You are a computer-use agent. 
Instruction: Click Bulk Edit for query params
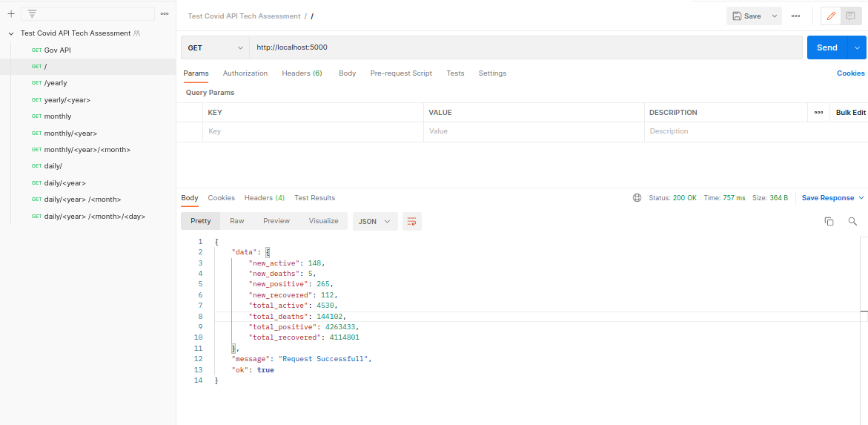(851, 113)
